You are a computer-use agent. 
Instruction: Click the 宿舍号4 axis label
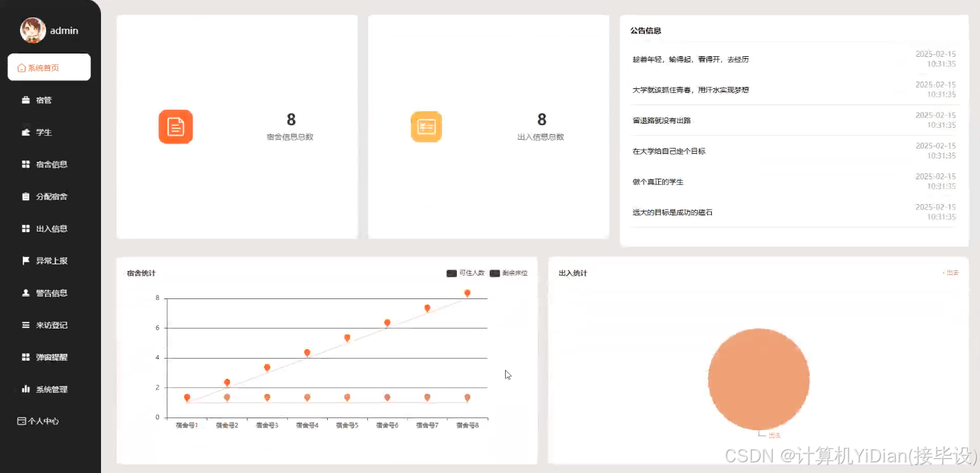[x=307, y=425]
